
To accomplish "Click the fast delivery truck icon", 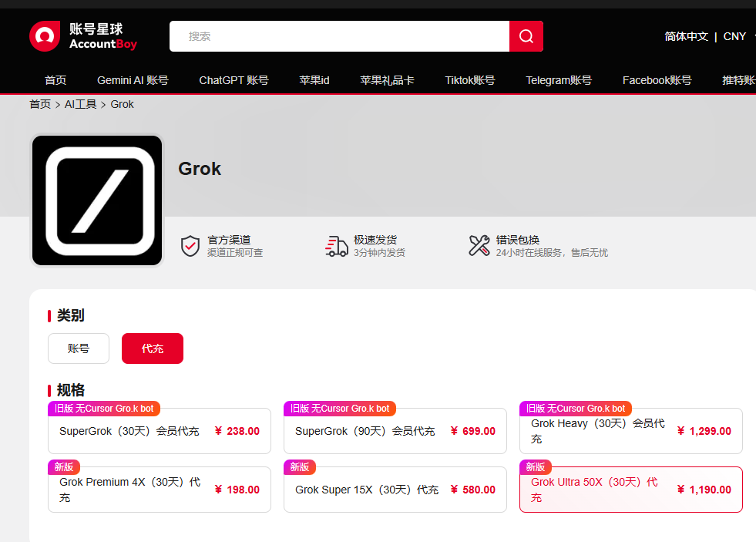I will (x=337, y=246).
